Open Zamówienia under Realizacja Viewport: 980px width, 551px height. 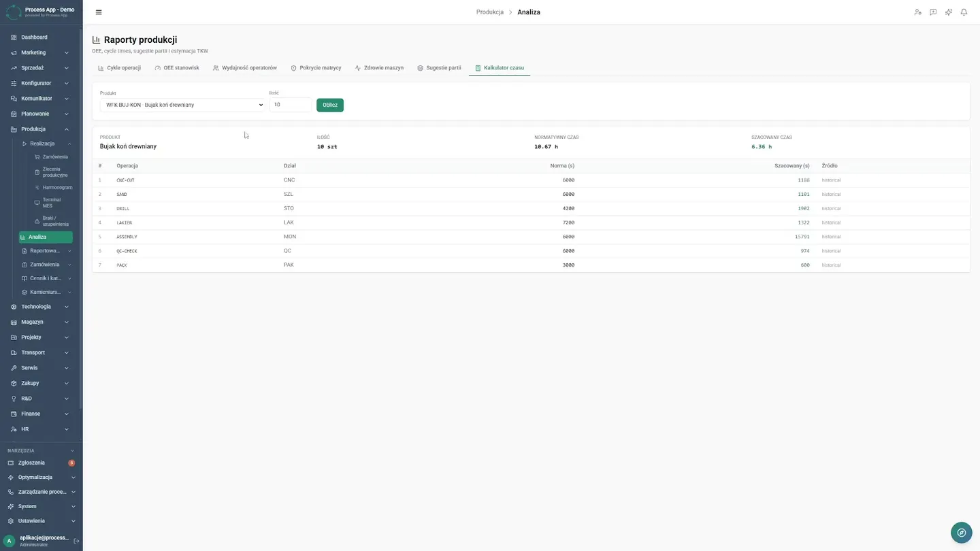55,157
